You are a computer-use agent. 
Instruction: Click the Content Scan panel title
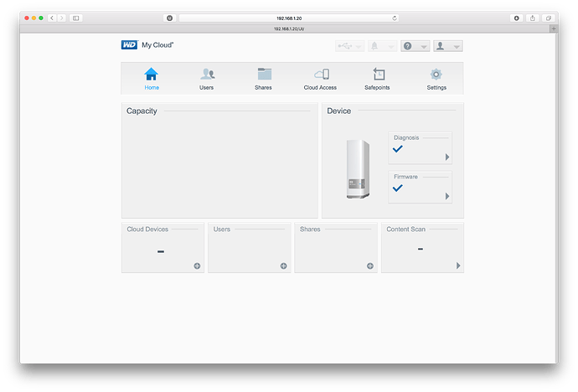coord(405,230)
